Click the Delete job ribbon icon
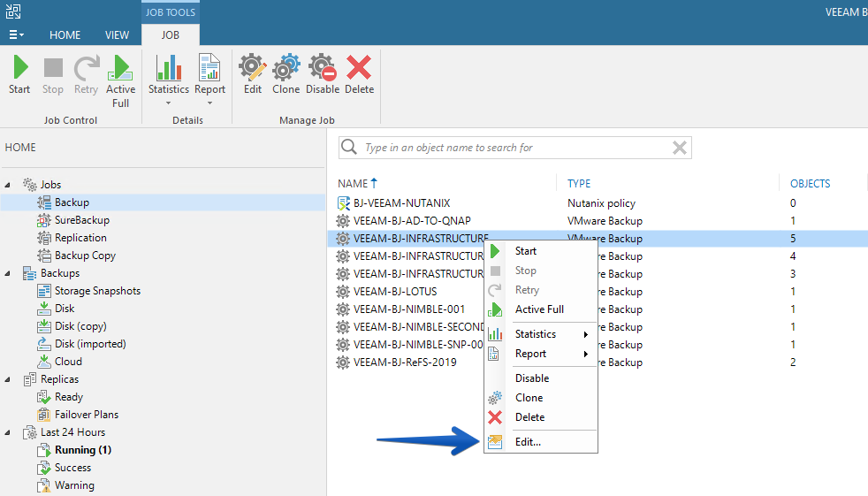The image size is (868, 496). click(x=359, y=75)
